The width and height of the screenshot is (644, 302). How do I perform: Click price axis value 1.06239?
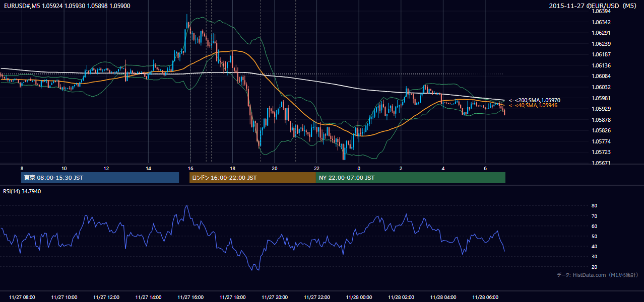tap(602, 44)
